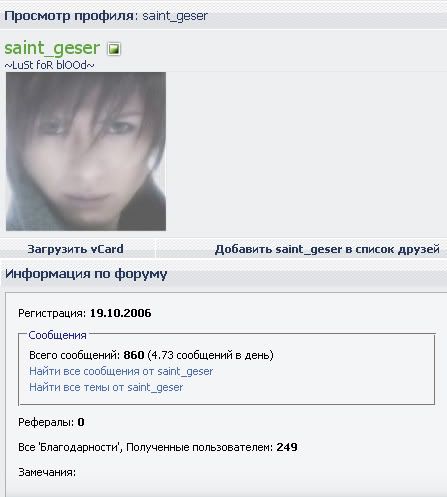This screenshot has height=497, width=447.
Task: Click the green online status icon
Action: click(x=114, y=49)
